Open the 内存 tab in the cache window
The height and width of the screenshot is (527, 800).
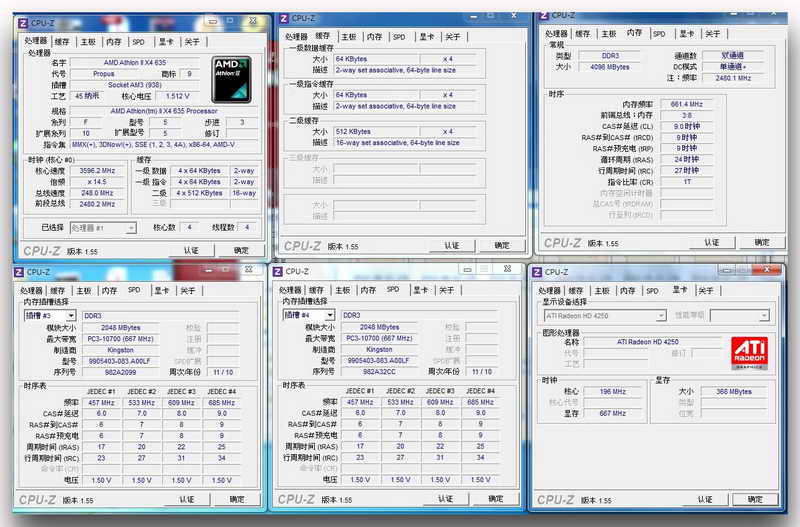click(x=374, y=37)
